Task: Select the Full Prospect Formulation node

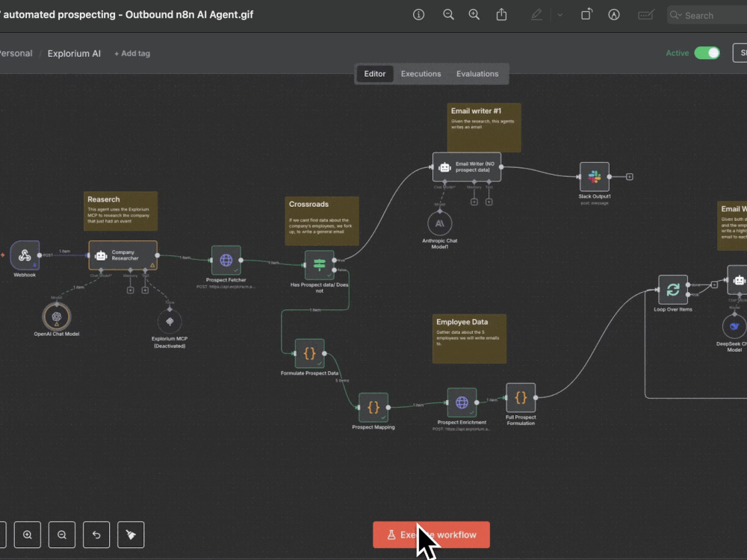Action: pos(521,398)
